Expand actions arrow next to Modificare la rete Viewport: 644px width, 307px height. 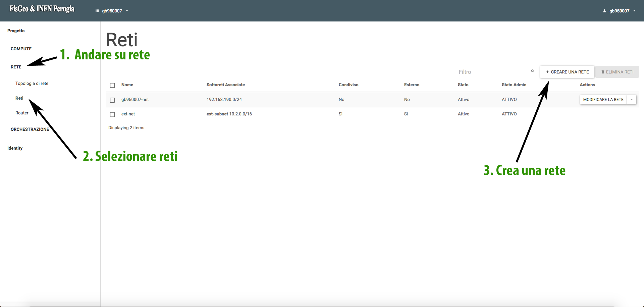point(631,100)
